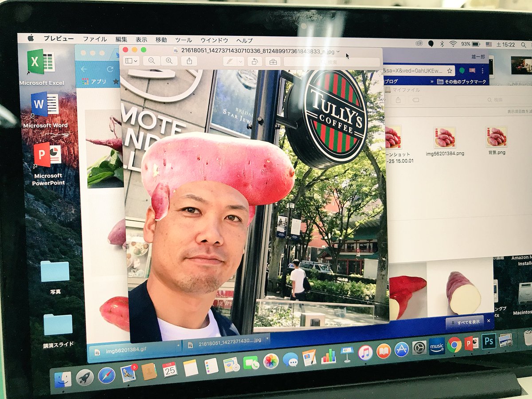This screenshot has height=399, width=532.
Task: Open FaceTime from the Dock
Action: 251,363
